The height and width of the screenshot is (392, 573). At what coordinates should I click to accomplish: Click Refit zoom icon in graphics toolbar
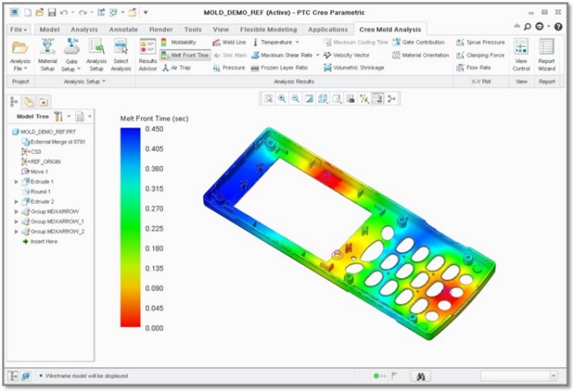268,99
